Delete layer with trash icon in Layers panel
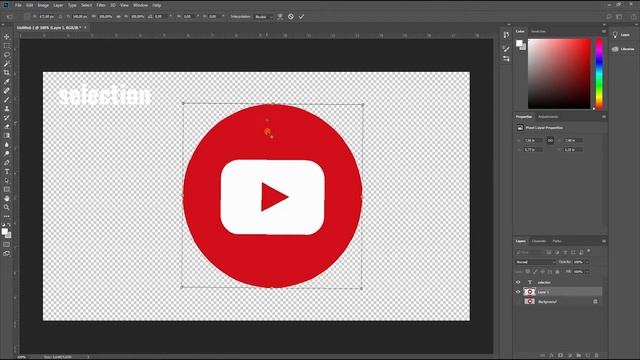Viewport: 640px width, 360px height. pos(596,356)
